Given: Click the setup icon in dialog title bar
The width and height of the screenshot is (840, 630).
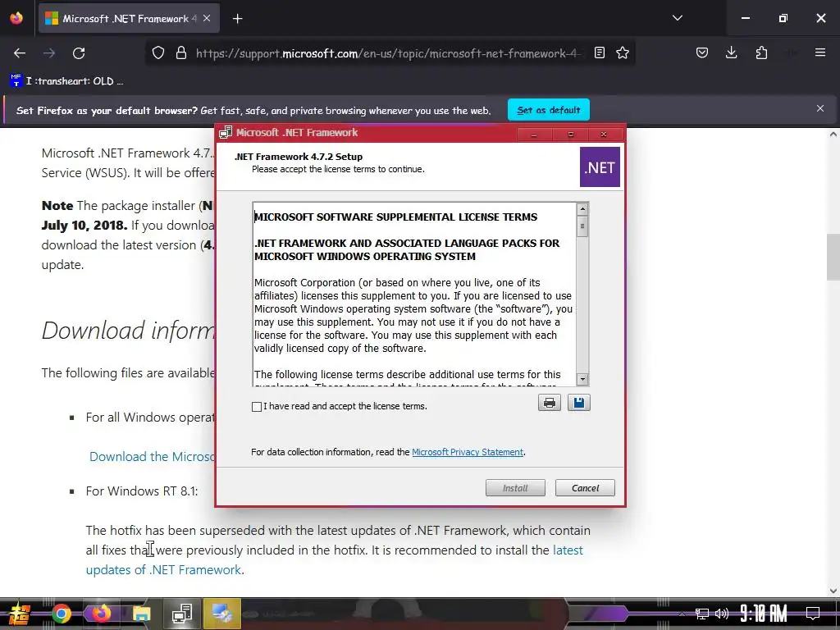Looking at the screenshot, I should (226, 132).
